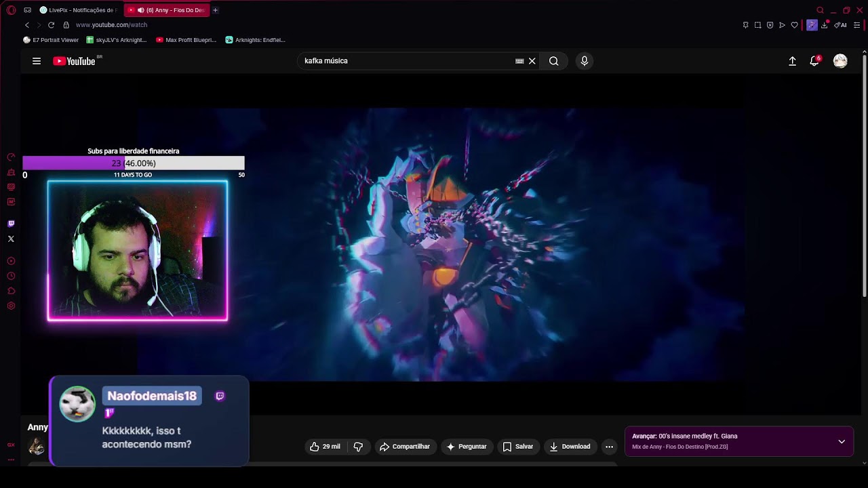
Task: Open the YouTube guide hamburger menu
Action: tap(37, 61)
